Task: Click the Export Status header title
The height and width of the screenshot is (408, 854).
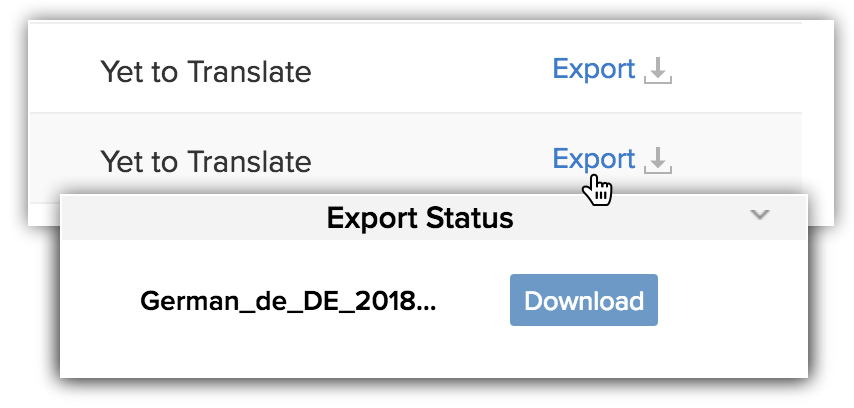Action: click(x=420, y=218)
